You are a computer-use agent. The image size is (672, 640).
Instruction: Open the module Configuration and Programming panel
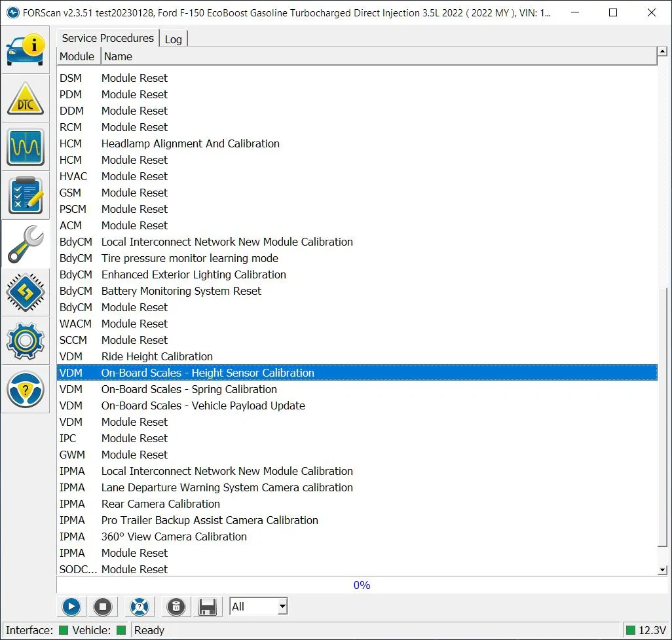tap(26, 292)
